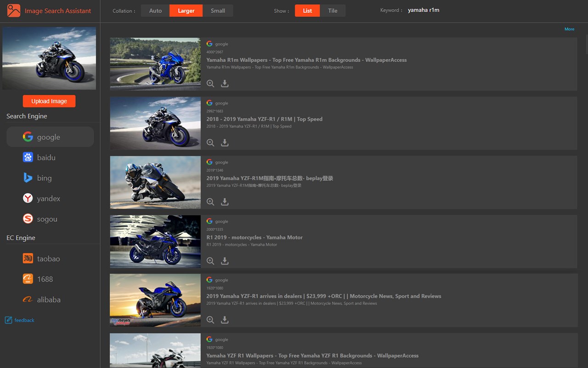Zoom the YZF-R1 arrives in dealers result
This screenshot has width=588, height=368.
[210, 320]
